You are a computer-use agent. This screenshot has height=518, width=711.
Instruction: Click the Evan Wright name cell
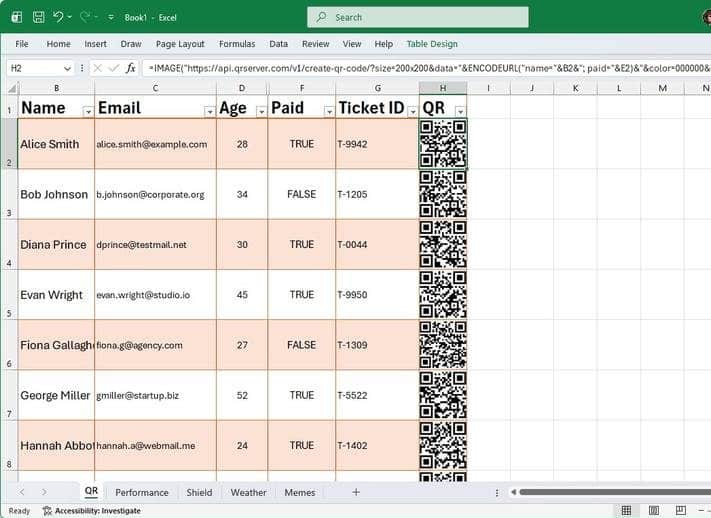(x=56, y=295)
